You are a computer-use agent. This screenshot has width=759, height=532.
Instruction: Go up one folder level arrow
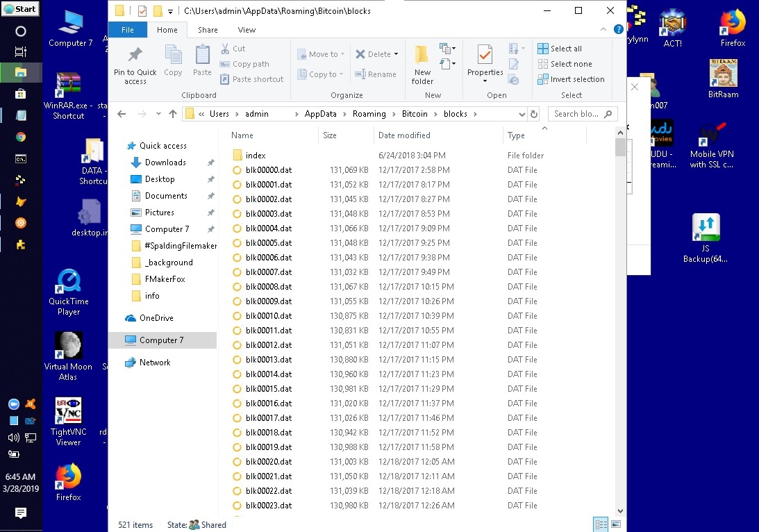tap(173, 114)
